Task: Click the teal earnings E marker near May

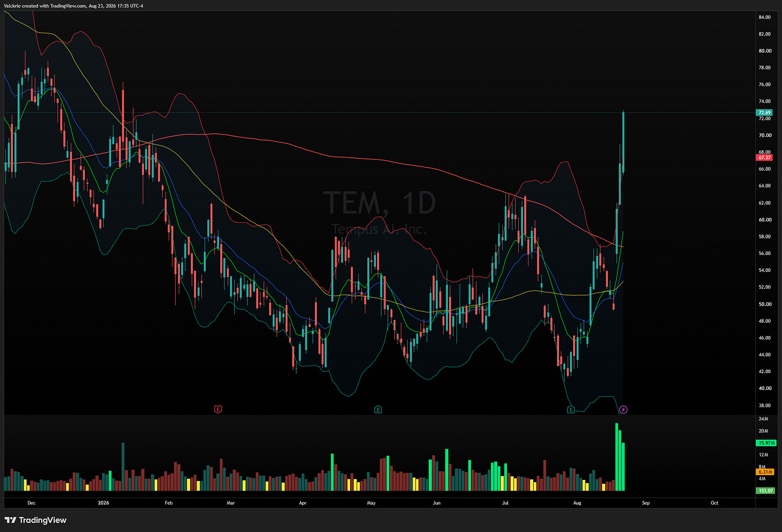Action: (x=378, y=410)
